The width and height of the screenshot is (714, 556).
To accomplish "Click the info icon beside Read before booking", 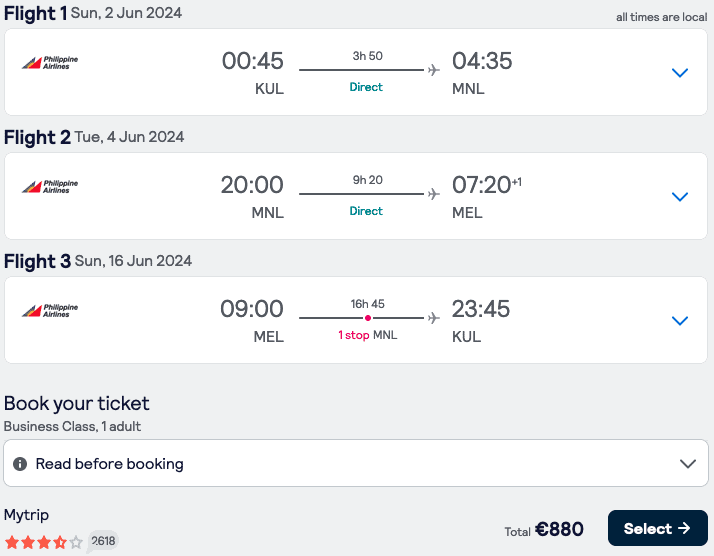I will coord(20,464).
